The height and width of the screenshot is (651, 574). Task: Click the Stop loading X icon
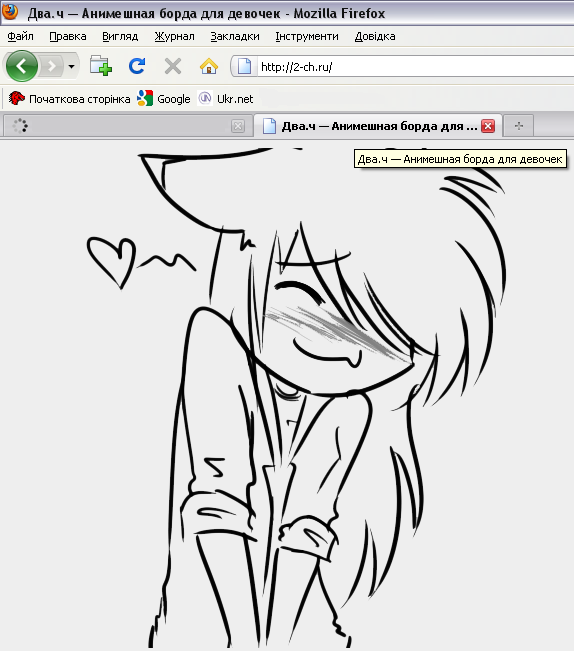click(173, 66)
